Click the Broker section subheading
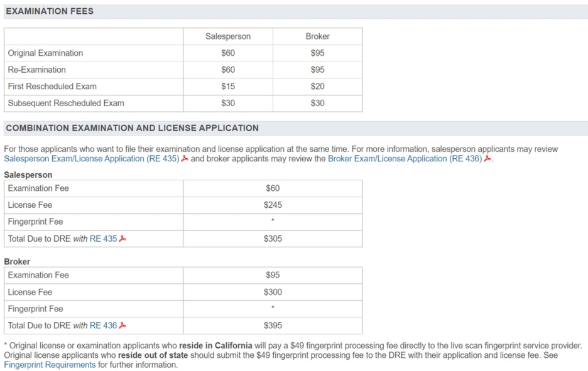This screenshot has width=588, height=371. click(x=17, y=262)
